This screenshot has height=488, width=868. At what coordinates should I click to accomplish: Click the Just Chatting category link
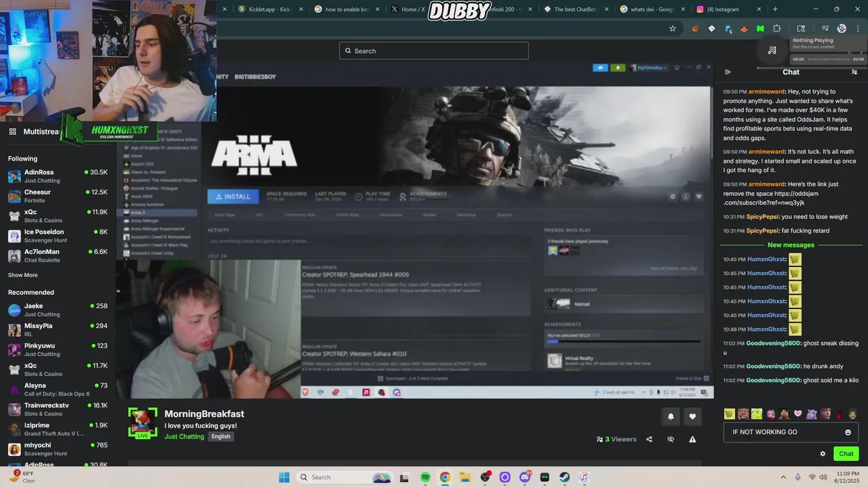(x=184, y=436)
